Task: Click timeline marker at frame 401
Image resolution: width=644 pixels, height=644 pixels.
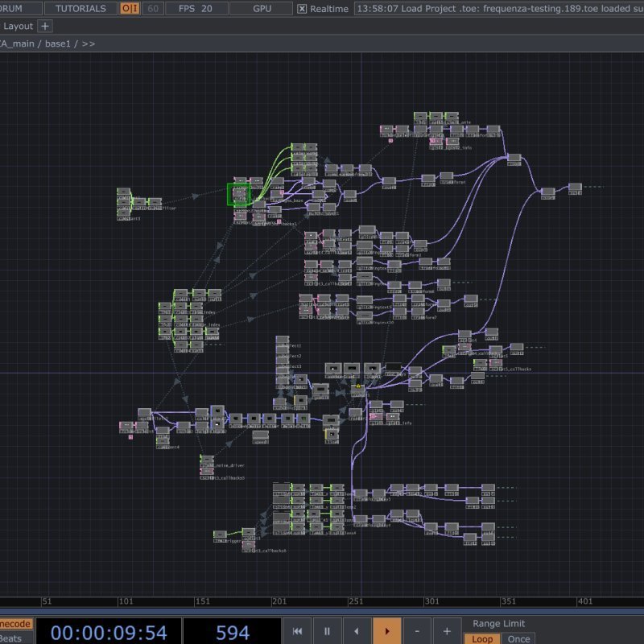Action: pos(585,601)
